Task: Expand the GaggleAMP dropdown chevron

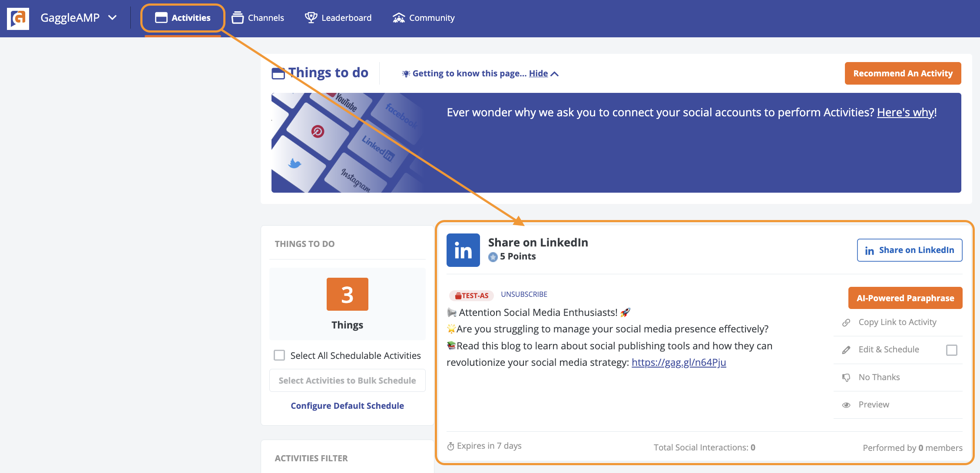Action: [113, 18]
